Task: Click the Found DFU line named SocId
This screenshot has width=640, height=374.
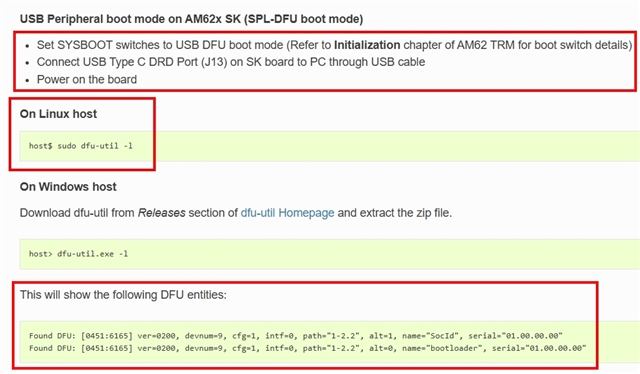Action: point(296,336)
